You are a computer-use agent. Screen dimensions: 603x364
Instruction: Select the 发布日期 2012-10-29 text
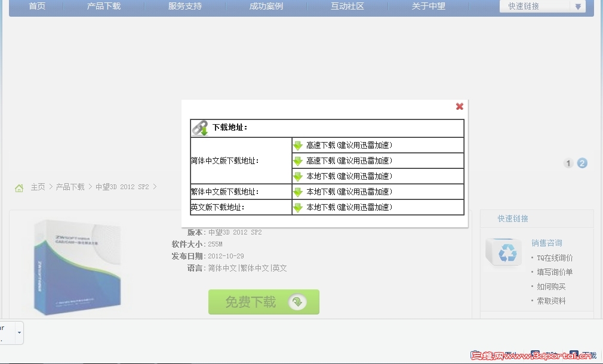(x=208, y=256)
